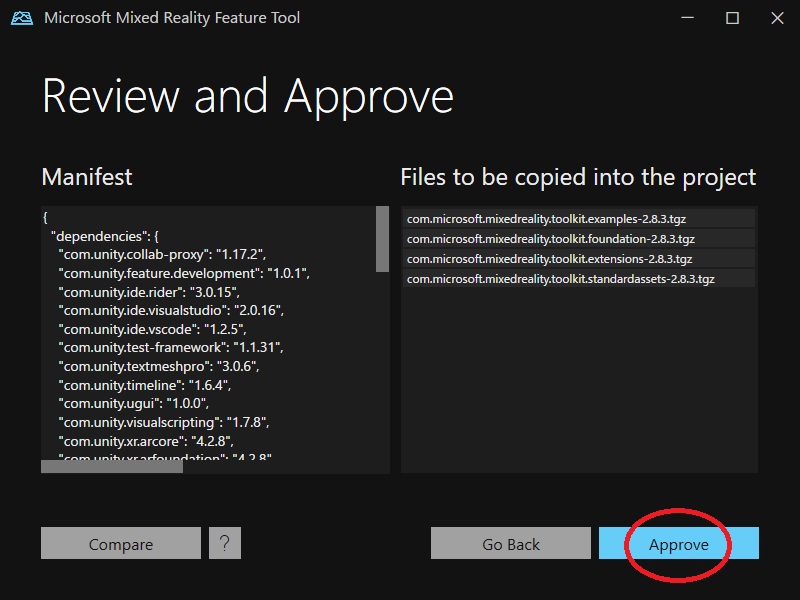Click the Files to be copied heading
The image size is (800, 600).
[x=578, y=177]
